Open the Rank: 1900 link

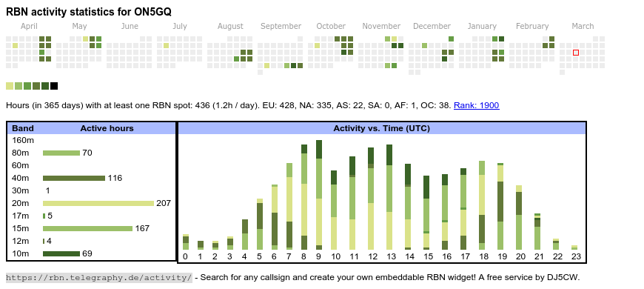click(x=477, y=105)
